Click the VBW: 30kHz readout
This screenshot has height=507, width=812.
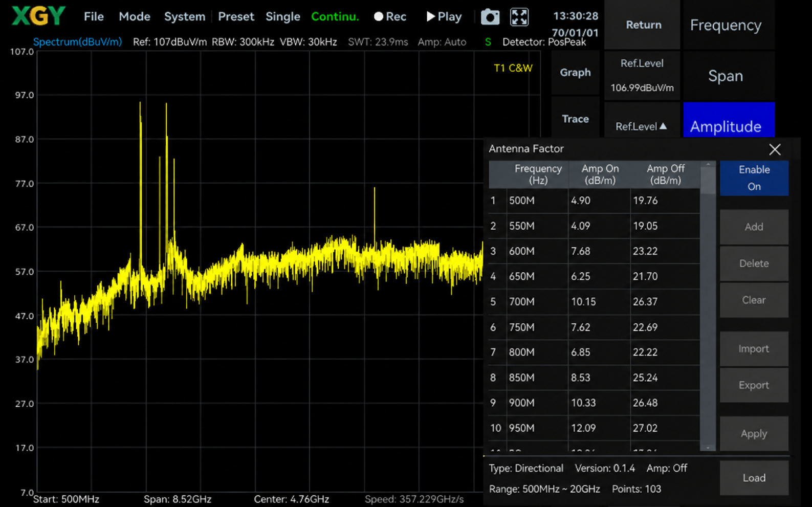tap(308, 42)
